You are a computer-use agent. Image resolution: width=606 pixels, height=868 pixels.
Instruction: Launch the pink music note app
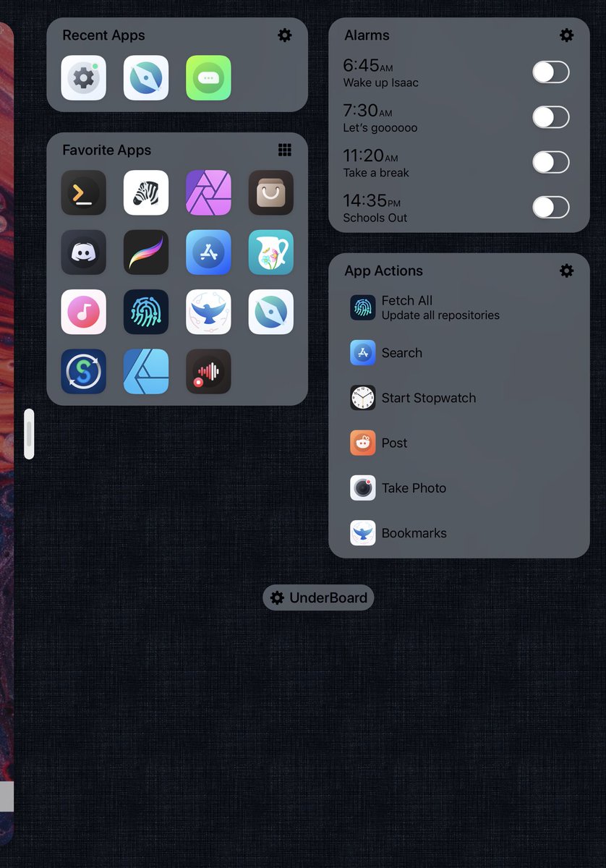coord(84,312)
